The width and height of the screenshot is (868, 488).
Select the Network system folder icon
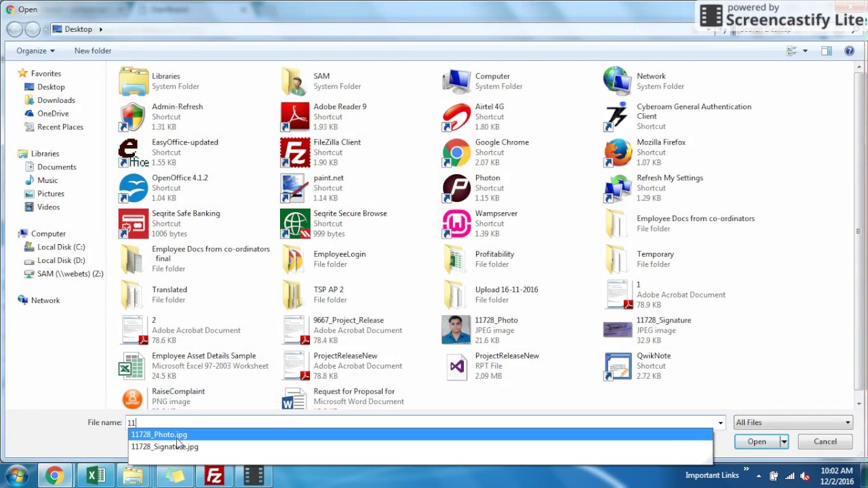click(x=618, y=81)
